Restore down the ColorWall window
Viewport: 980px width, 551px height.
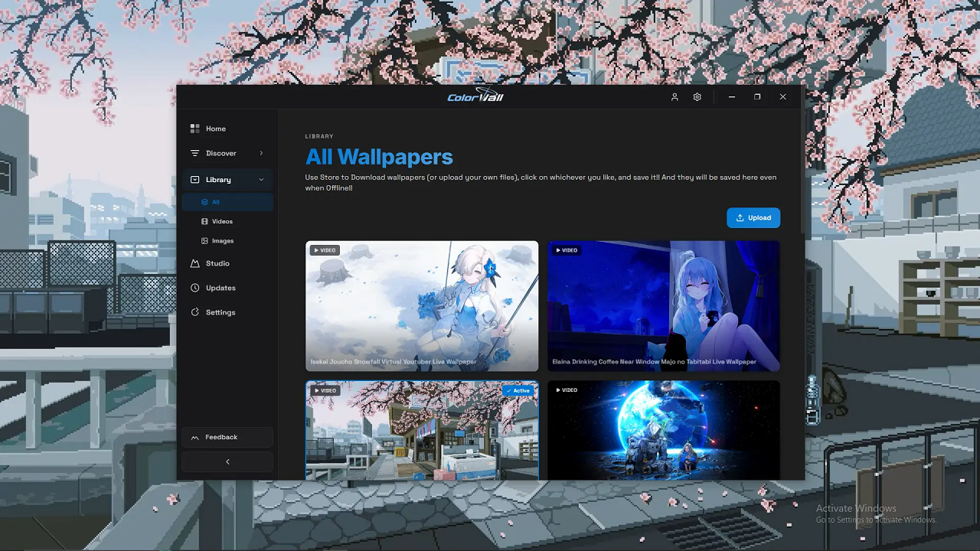757,97
